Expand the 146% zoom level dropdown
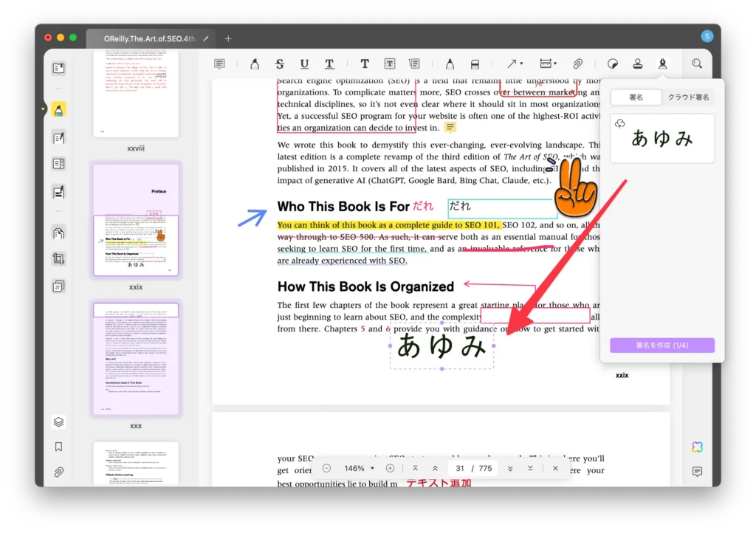This screenshot has height=533, width=756. click(x=360, y=468)
